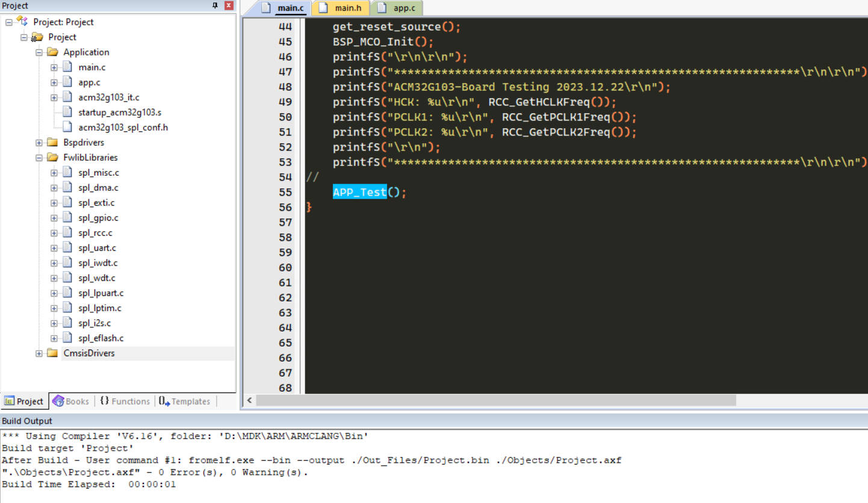Collapse the FwlibLibraries folder group

point(39,158)
